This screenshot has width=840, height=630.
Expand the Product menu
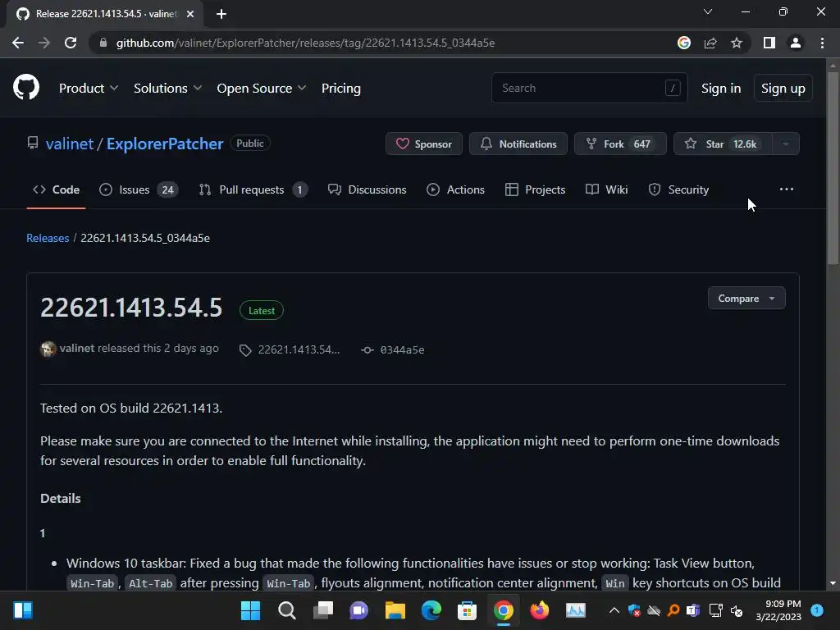click(x=89, y=89)
